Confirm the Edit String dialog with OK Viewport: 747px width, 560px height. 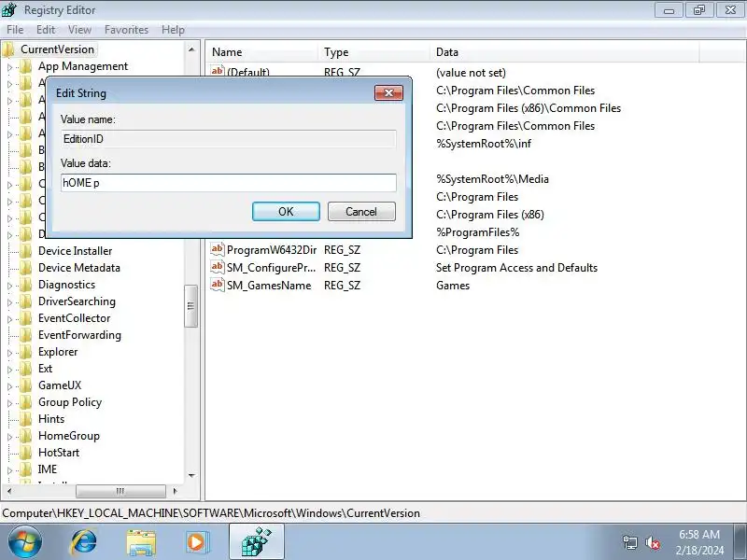pos(286,212)
